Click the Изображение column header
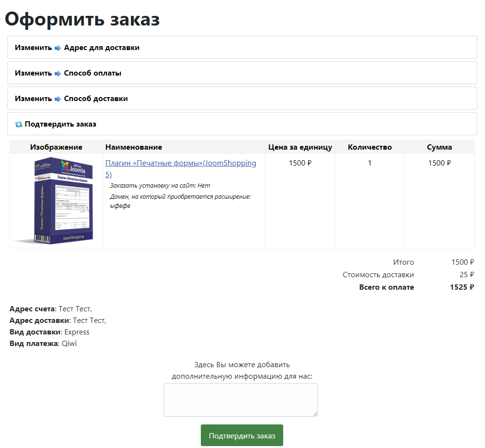 (56, 147)
